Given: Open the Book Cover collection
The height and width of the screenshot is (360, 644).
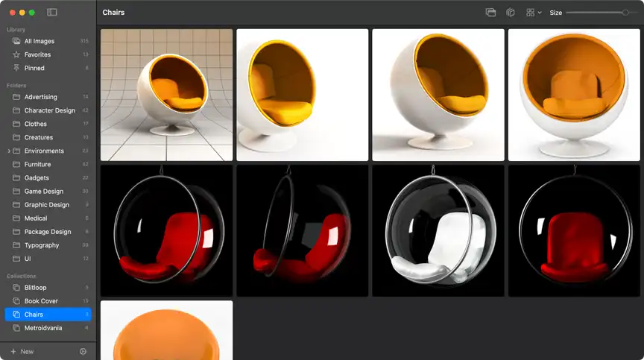Looking at the screenshot, I should coord(48,301).
